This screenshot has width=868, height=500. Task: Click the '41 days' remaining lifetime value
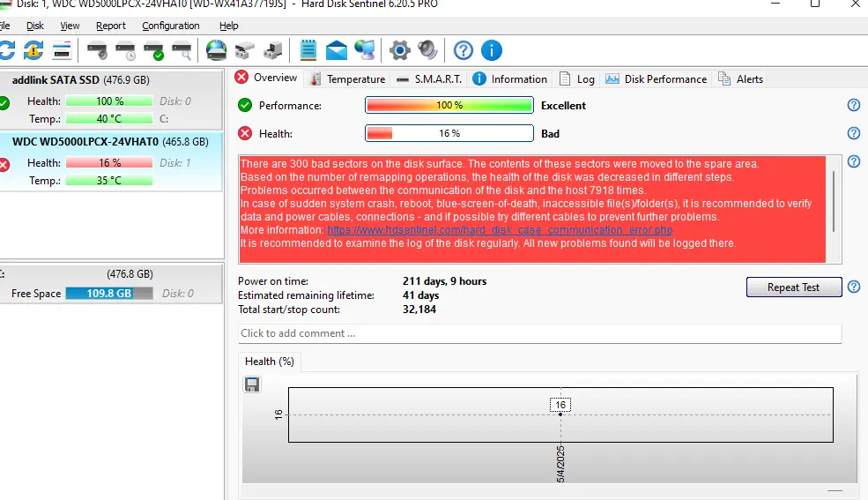pos(420,295)
